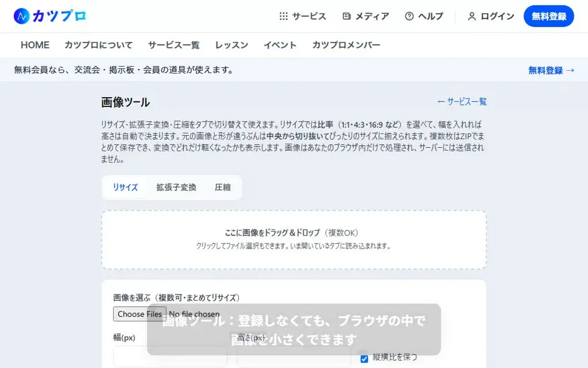Open カツプロメンバー navigation item
The height and width of the screenshot is (368, 588).
(x=346, y=45)
